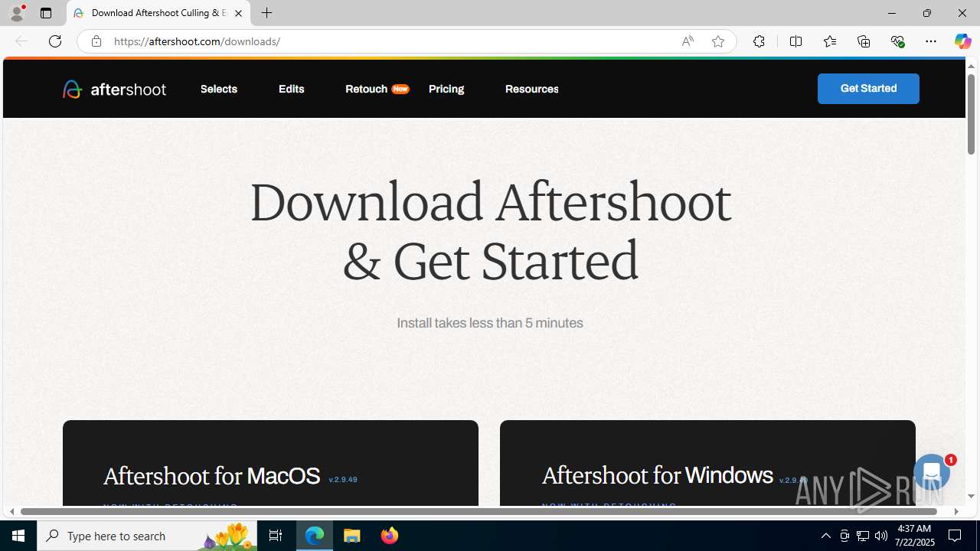Viewport: 980px width, 551px height.
Task: Click the vertical scrollbar thumb
Action: click(x=971, y=114)
